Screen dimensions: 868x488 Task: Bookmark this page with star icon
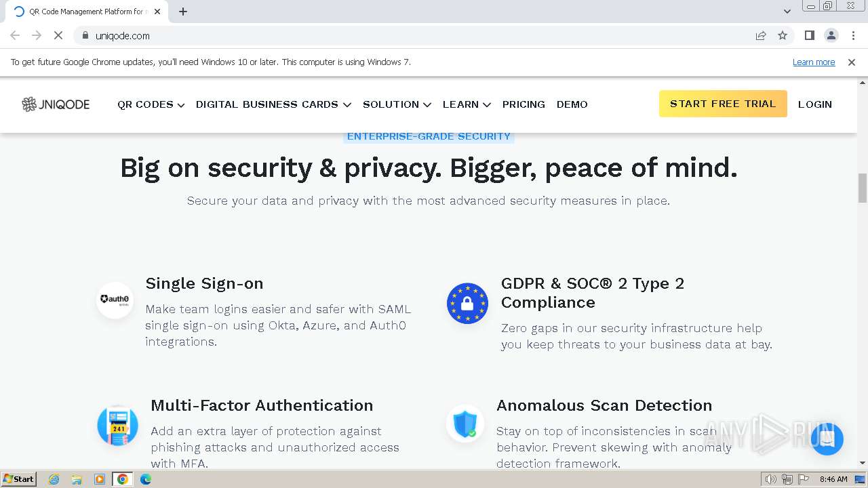[783, 35]
